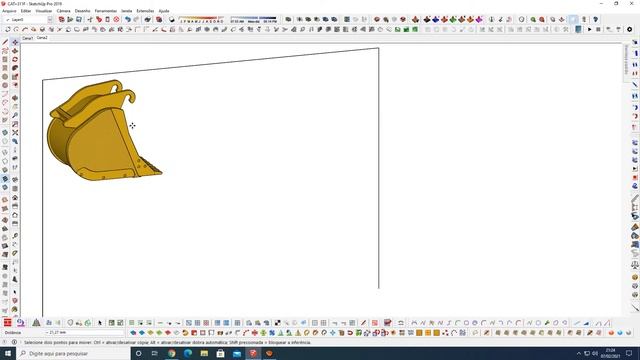The width and height of the screenshot is (640, 360).
Task: Click the SketchUp icon in the taskbar
Action: point(253,353)
